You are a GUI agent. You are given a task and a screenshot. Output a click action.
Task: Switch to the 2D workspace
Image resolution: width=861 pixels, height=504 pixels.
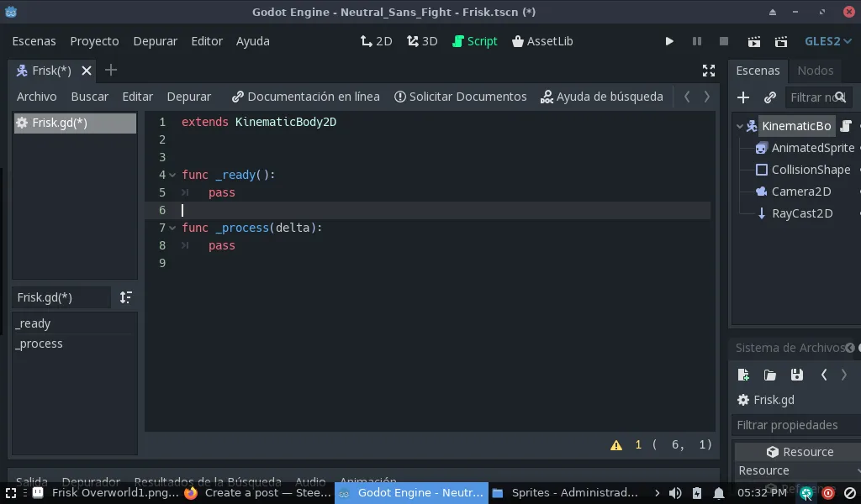(376, 41)
